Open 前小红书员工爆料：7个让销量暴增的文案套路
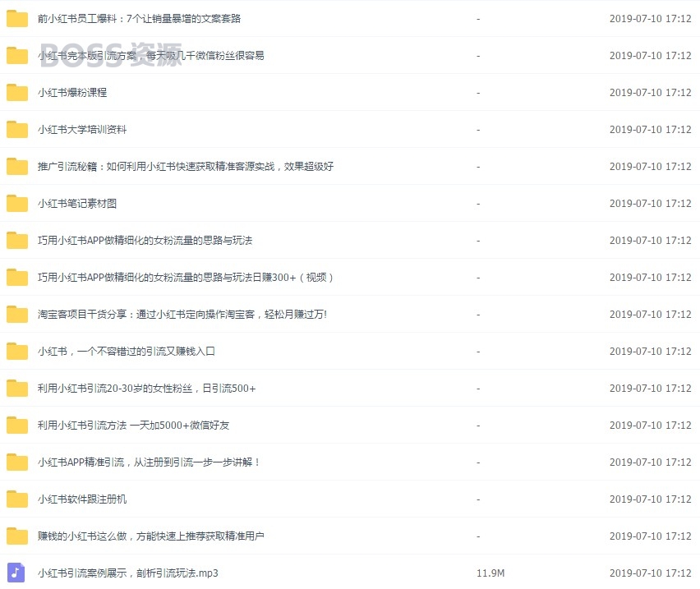The height and width of the screenshot is (589, 700). click(x=140, y=19)
